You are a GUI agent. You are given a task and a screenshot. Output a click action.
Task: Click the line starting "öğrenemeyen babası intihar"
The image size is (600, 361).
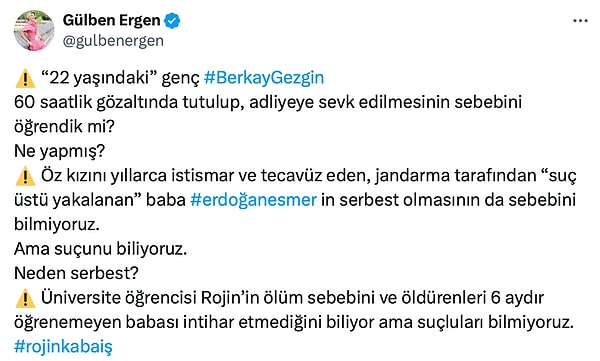pos(294,322)
